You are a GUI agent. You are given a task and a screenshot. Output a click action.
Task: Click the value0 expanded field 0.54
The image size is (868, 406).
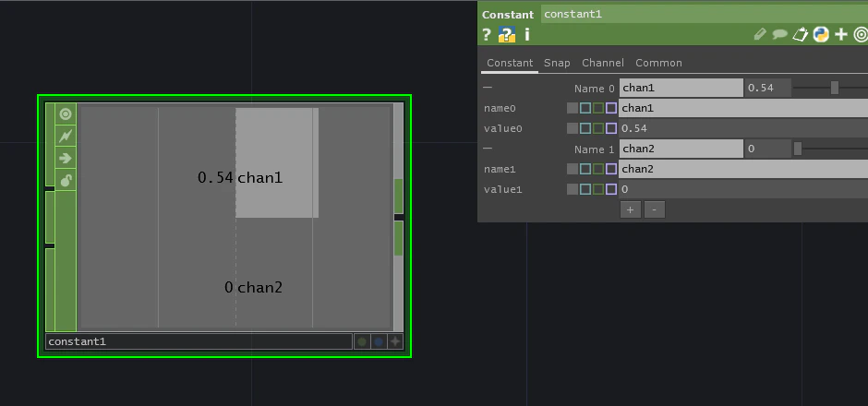point(743,128)
